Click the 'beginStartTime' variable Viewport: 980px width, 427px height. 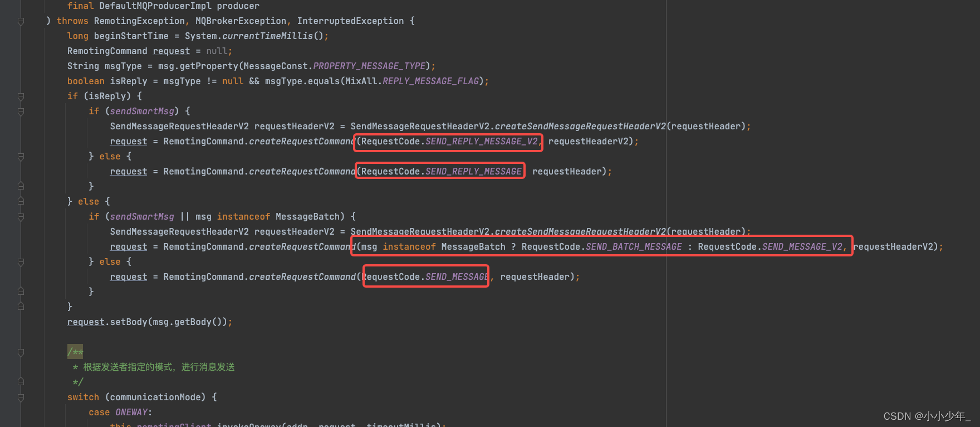pyautogui.click(x=131, y=36)
